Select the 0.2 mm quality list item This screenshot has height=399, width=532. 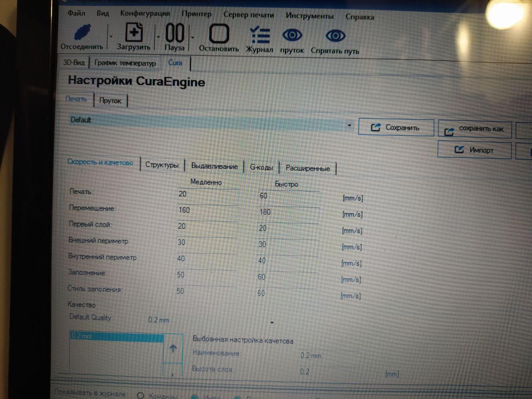[116, 336]
